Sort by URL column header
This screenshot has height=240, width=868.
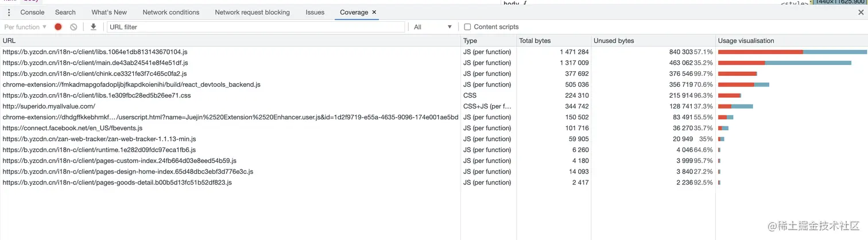230,41
